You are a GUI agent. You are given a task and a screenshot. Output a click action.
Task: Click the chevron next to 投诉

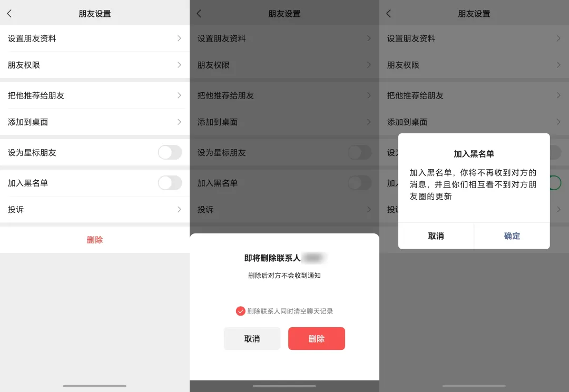(x=178, y=209)
